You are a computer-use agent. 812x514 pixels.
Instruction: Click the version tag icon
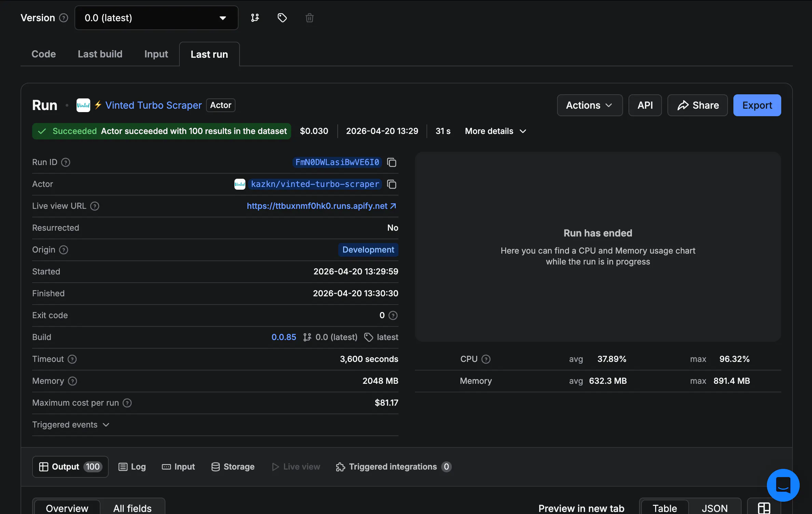click(x=282, y=18)
